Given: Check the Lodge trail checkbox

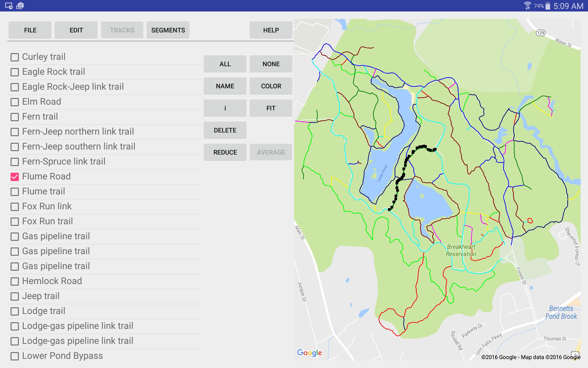Looking at the screenshot, I should coord(14,311).
